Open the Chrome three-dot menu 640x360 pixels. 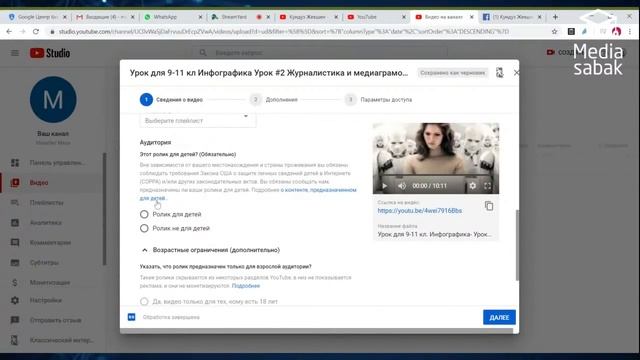click(630, 31)
